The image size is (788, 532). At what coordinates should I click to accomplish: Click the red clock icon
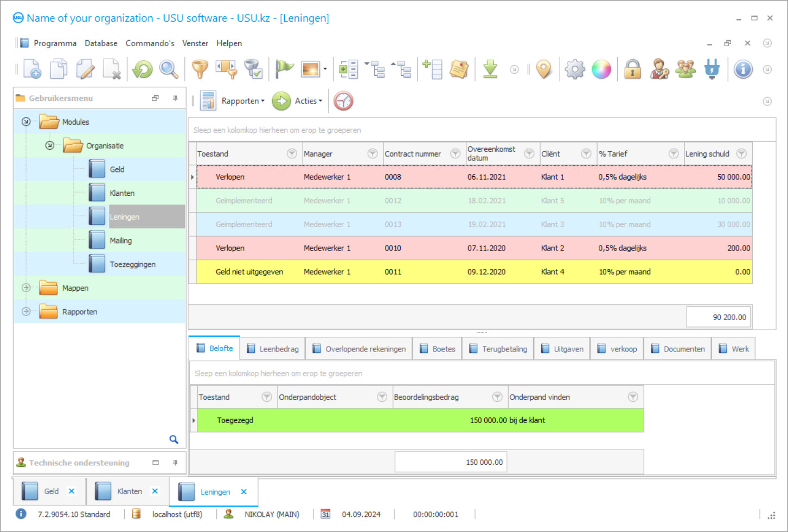click(x=343, y=101)
